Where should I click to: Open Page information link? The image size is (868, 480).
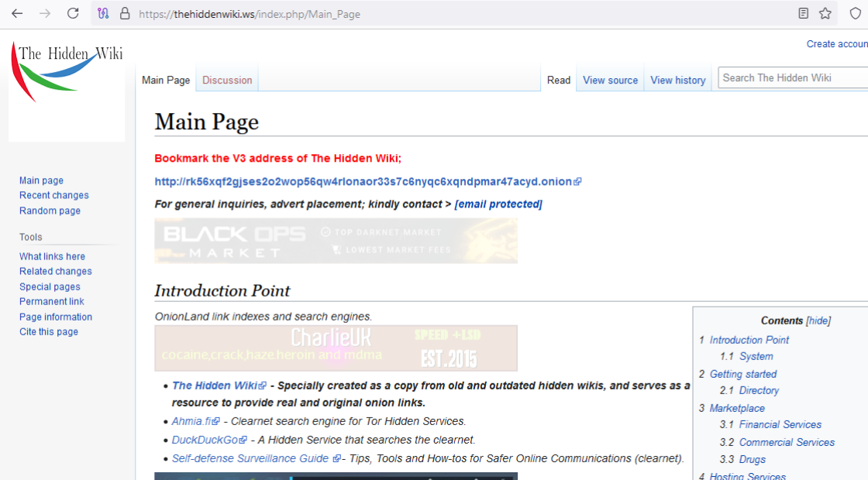point(56,317)
